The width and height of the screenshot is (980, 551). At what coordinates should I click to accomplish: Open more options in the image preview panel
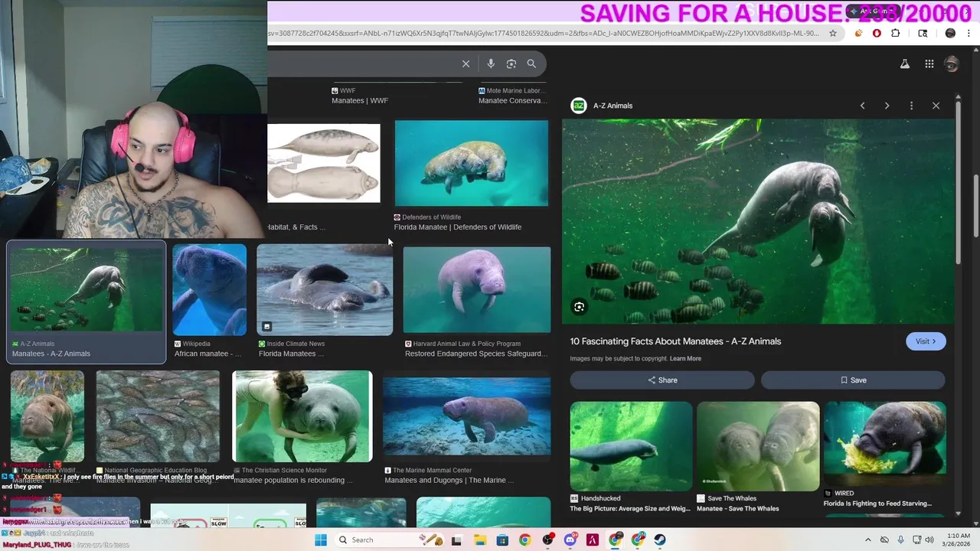pyautogui.click(x=911, y=106)
